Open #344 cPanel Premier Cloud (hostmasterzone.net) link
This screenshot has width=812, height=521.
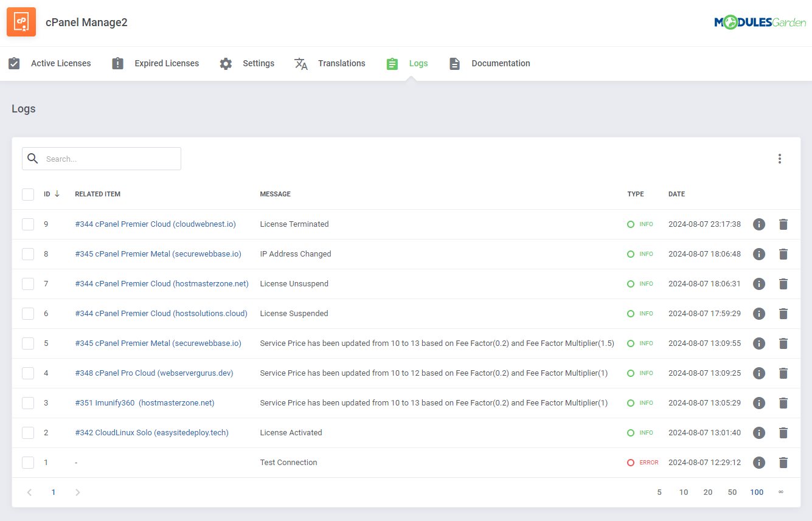(x=162, y=284)
